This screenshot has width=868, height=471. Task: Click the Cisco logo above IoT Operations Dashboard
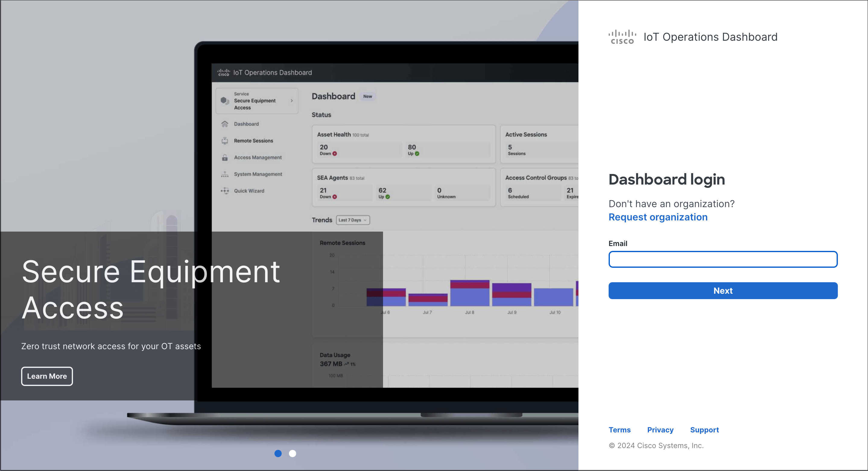(622, 36)
